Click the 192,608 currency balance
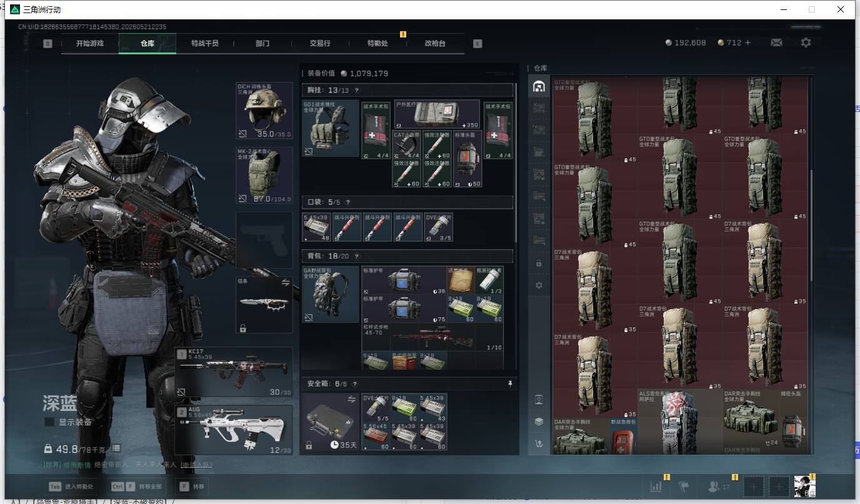 point(686,42)
